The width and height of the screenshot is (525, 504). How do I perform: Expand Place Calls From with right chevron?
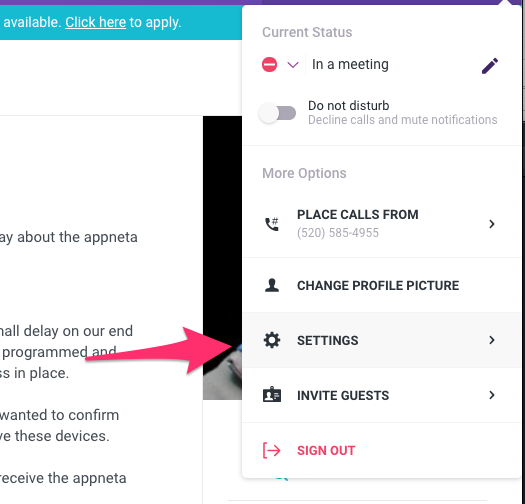point(492,224)
